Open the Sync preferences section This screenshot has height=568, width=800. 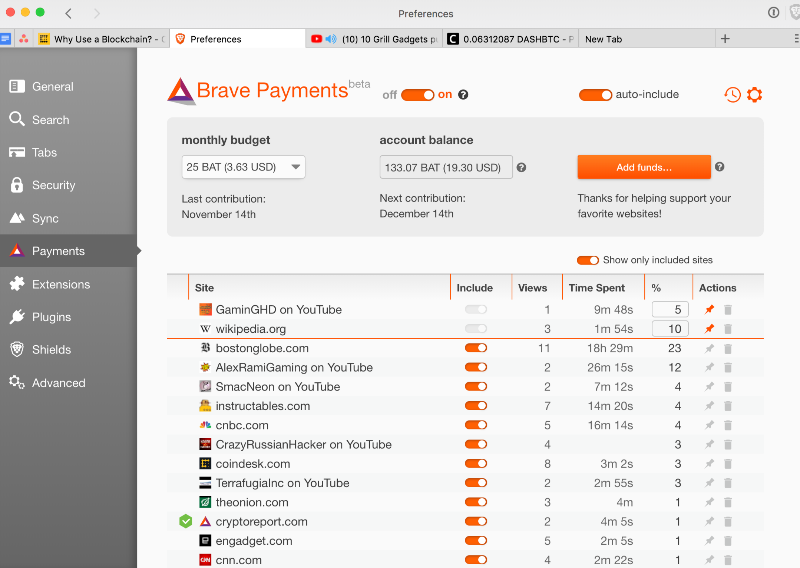coord(68,218)
